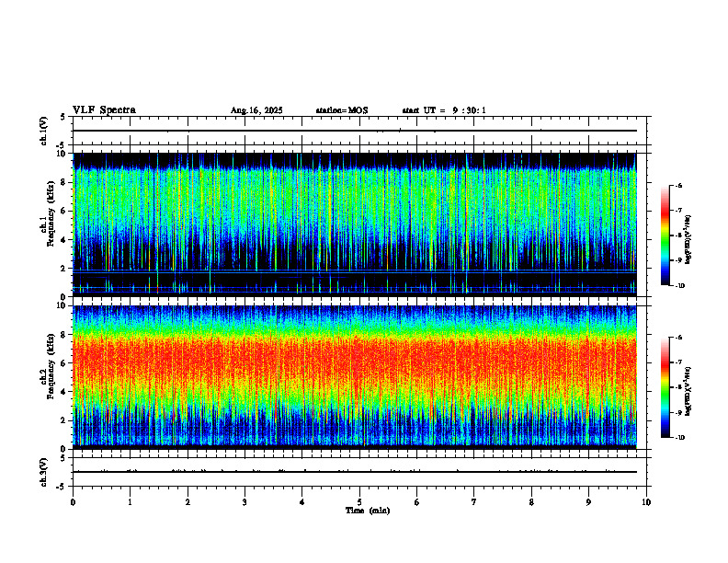This screenshot has height=563, width=728.
Task: Click time axis tick label "3"
Action: [x=245, y=502]
